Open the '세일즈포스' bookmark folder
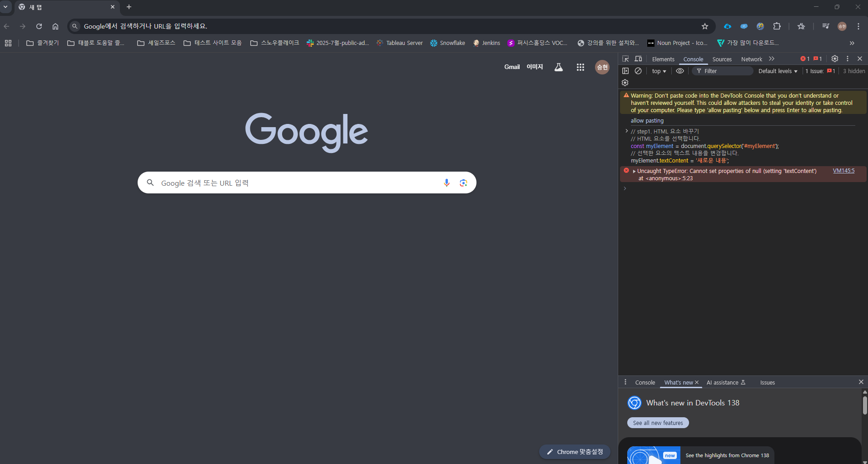The image size is (868, 464). pos(156,43)
